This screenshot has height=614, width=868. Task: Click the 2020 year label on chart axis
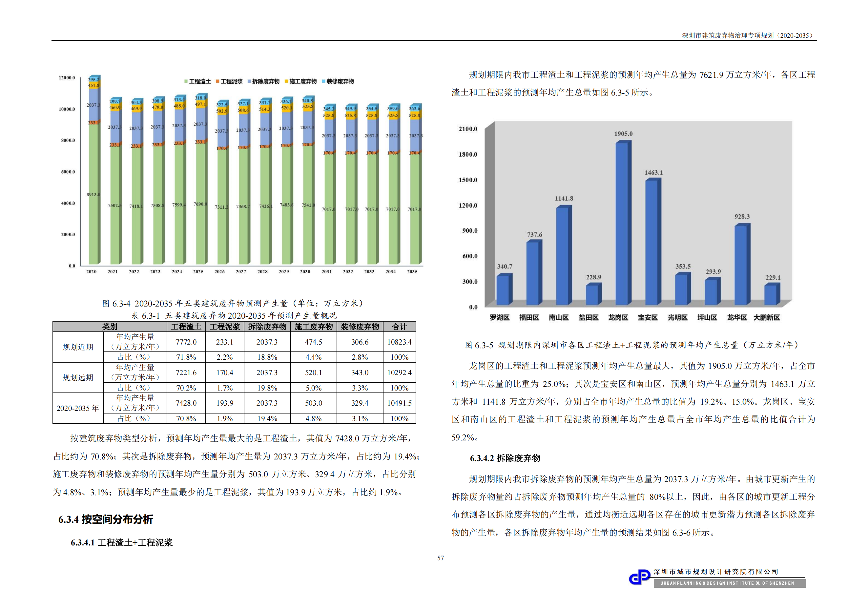pos(92,272)
